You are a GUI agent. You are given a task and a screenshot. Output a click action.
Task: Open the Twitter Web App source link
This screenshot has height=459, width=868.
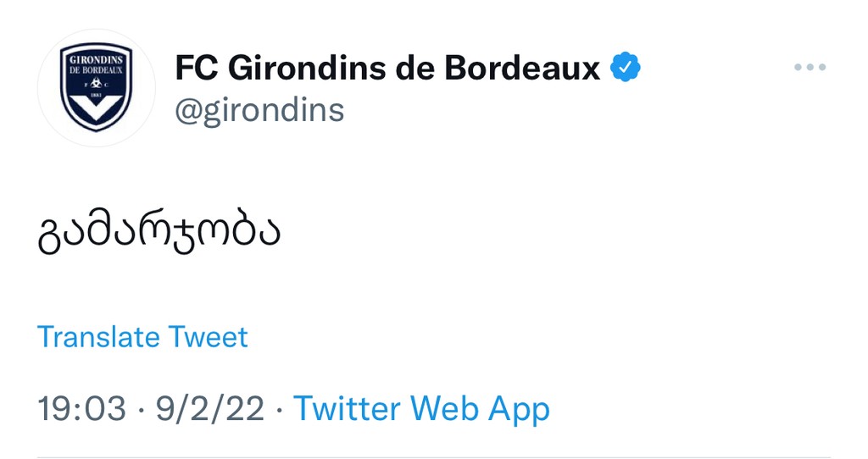coord(421,409)
